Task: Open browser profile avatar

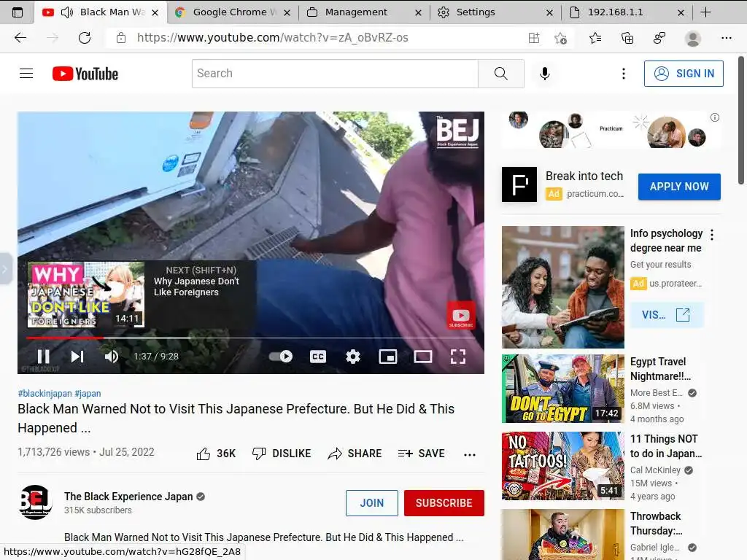Action: click(693, 38)
